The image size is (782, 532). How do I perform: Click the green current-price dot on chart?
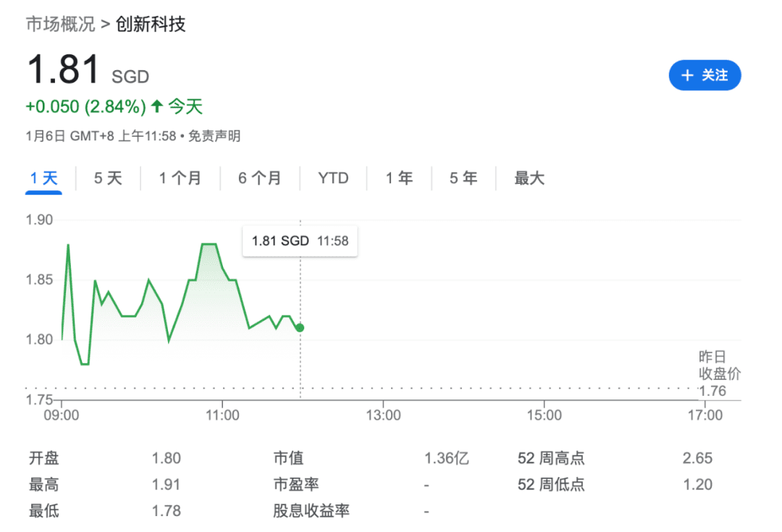pos(300,328)
